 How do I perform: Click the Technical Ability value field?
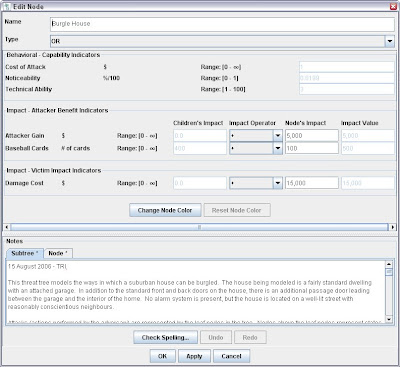[x=347, y=89]
